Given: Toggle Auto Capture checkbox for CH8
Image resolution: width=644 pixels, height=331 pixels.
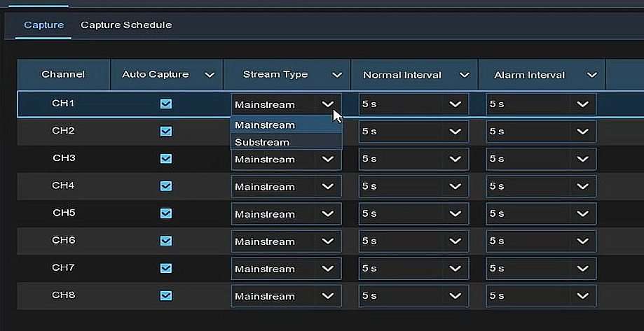Looking at the screenshot, I should coord(166,295).
